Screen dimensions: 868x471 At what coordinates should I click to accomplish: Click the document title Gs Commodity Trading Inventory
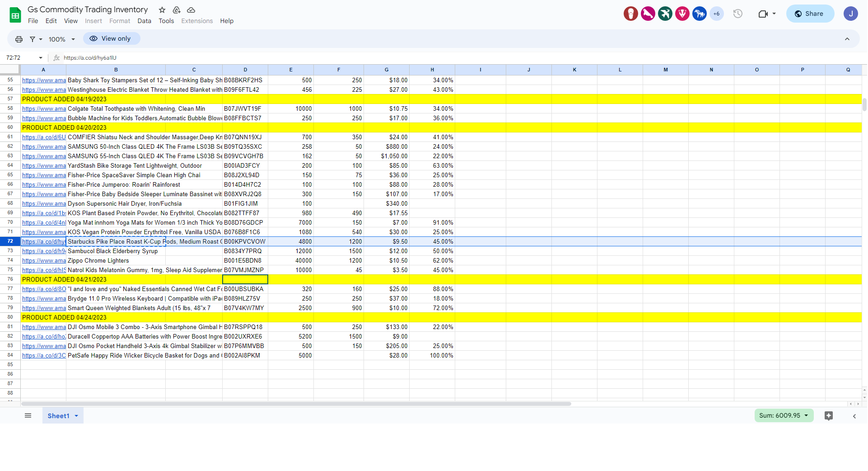(x=88, y=9)
